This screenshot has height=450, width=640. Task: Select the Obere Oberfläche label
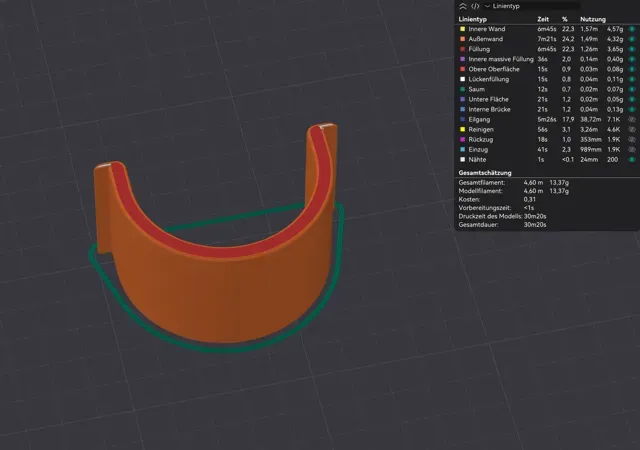494,69
